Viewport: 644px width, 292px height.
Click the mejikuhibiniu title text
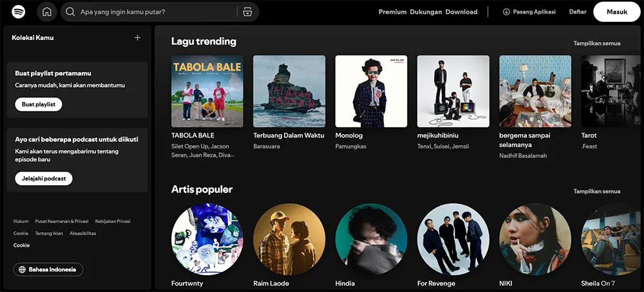[438, 135]
